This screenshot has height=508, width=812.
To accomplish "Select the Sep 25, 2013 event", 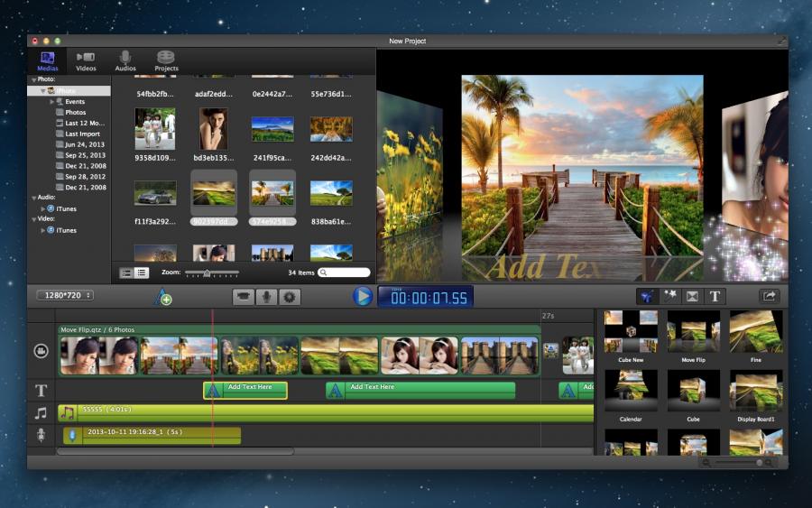I will (x=80, y=155).
